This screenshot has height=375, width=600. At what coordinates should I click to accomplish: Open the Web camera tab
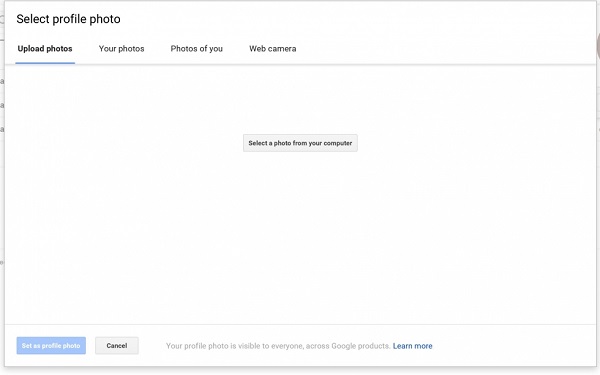(273, 49)
